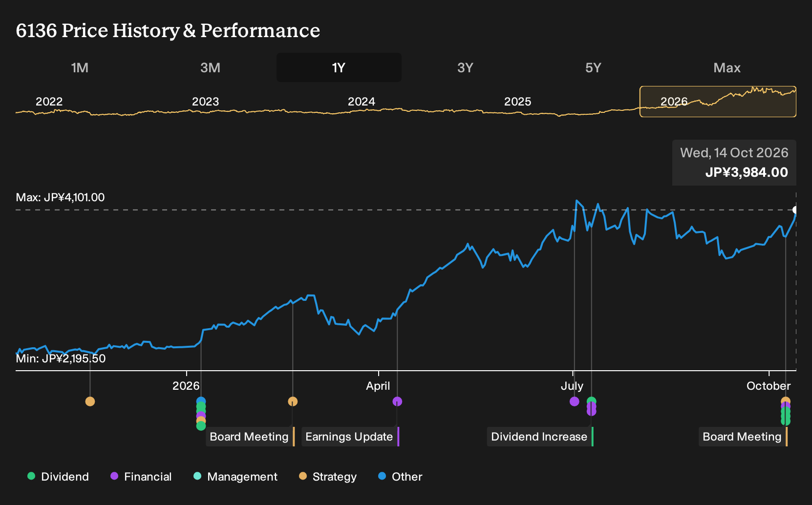
Task: Click the 'July' axis label
Action: [572, 386]
